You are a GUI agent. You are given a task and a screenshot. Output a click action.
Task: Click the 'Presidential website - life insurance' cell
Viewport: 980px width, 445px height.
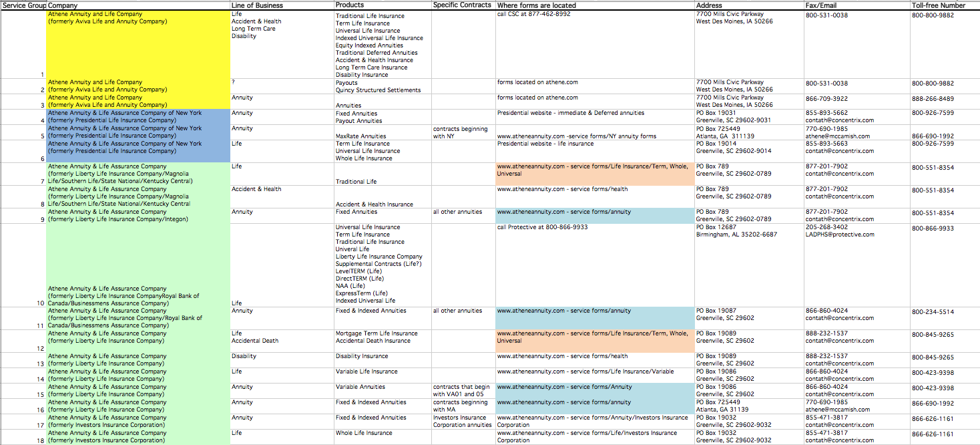tap(594, 151)
